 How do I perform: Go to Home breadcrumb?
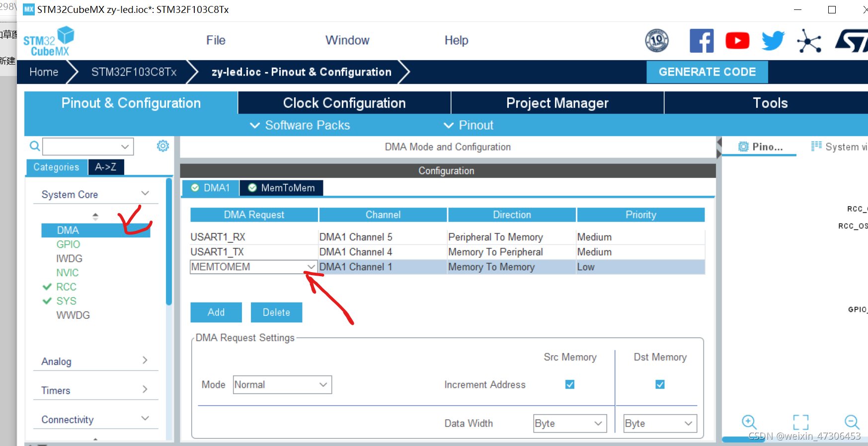[x=44, y=72]
